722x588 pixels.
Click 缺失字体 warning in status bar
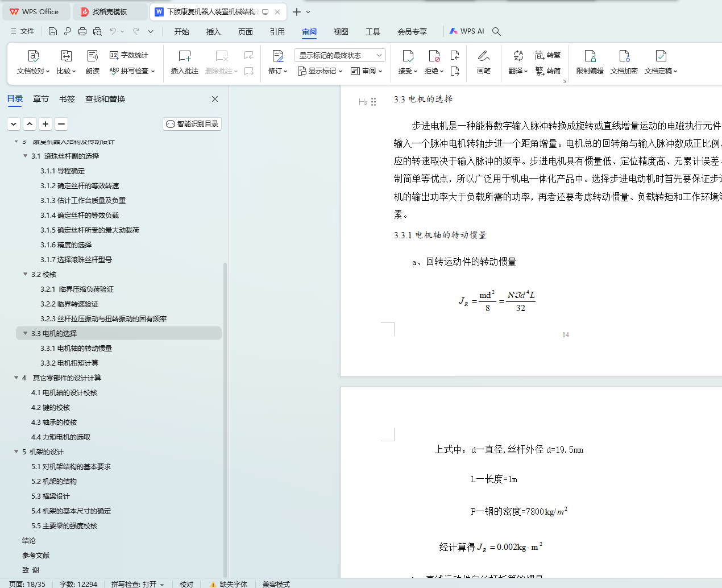[229, 584]
